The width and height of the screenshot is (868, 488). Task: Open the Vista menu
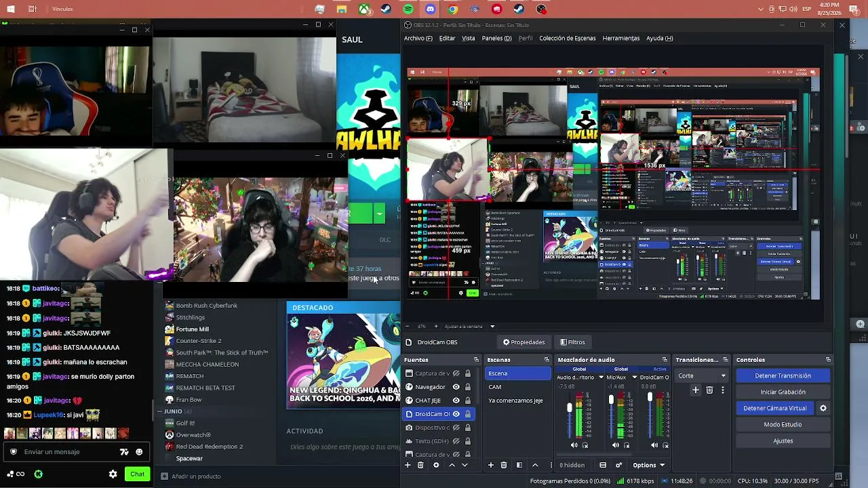(469, 39)
